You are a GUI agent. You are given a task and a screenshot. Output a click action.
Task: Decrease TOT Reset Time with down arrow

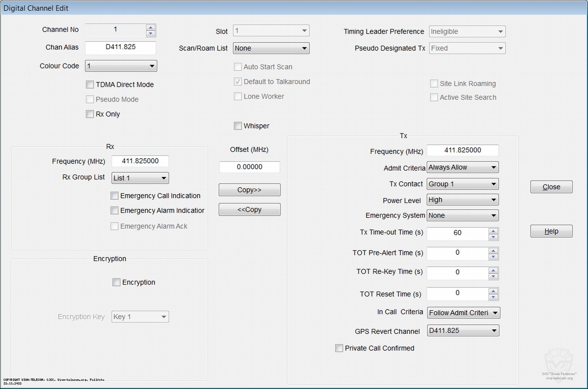pos(493,297)
